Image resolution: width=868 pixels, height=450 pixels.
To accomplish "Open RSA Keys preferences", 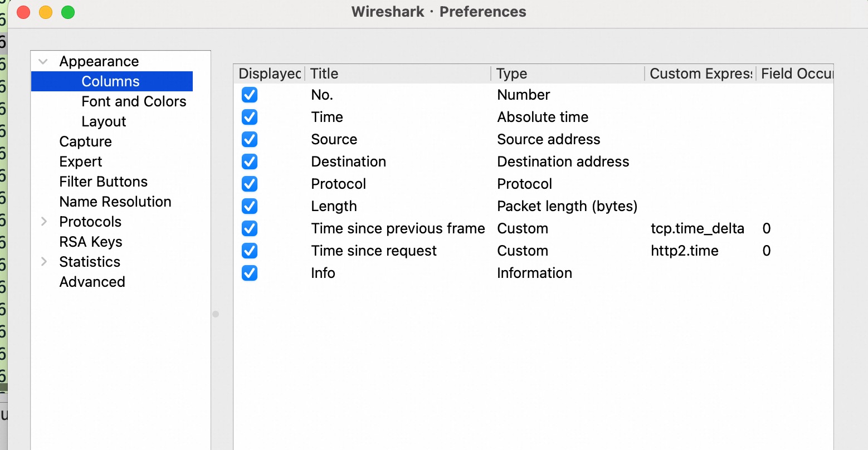I will tap(90, 242).
